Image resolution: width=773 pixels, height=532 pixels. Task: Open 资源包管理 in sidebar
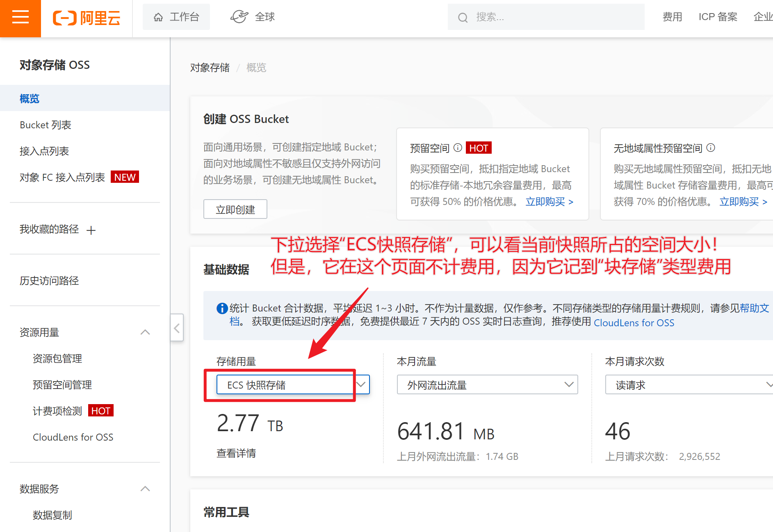(57, 359)
